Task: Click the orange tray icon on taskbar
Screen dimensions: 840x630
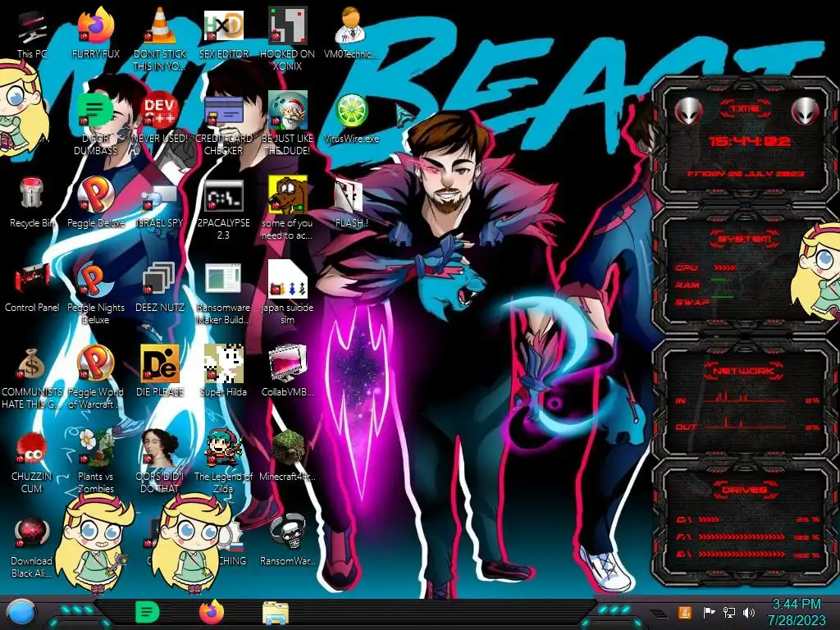Action: tap(685, 612)
